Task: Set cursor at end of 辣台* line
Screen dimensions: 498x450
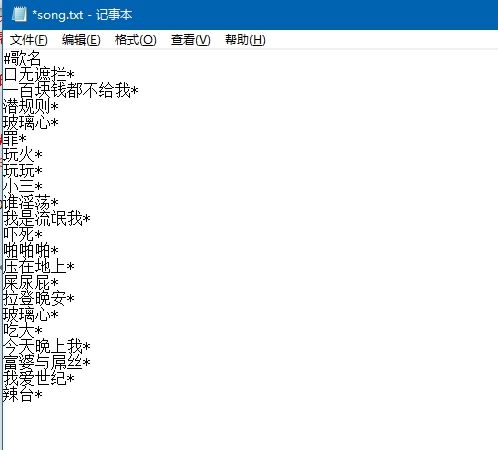Action: (42, 395)
